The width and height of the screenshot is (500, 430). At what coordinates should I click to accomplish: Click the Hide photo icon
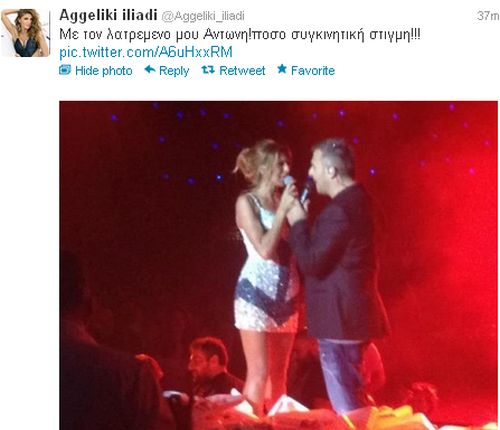pyautogui.click(x=65, y=70)
